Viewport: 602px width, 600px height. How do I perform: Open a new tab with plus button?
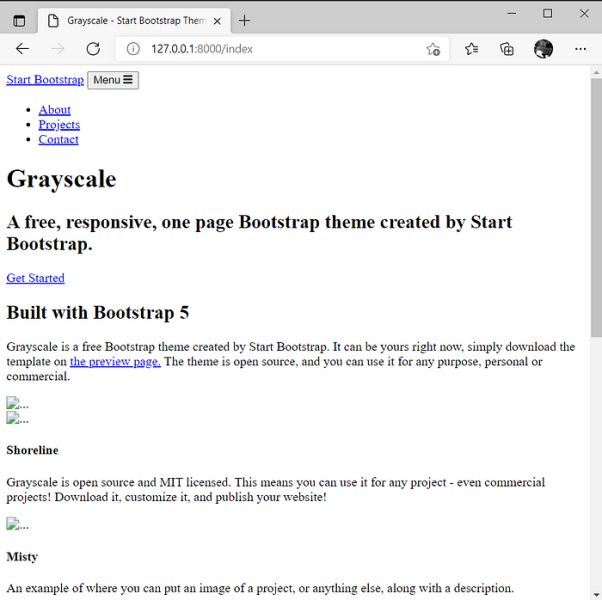(x=245, y=20)
